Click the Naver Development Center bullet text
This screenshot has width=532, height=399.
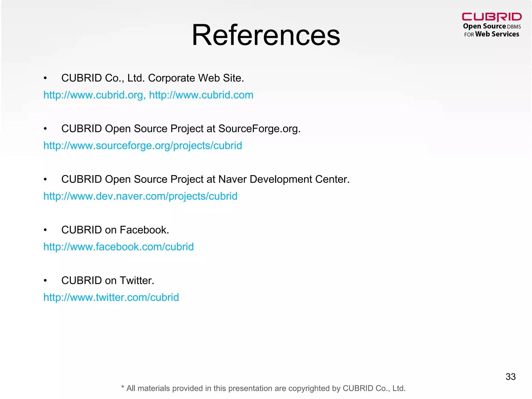[x=205, y=179]
